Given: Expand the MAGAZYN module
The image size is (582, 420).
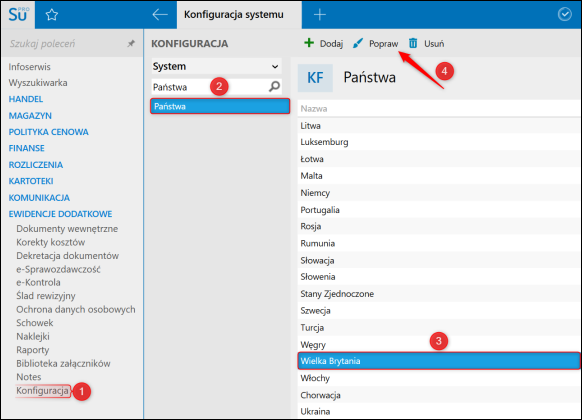Looking at the screenshot, I should pyautogui.click(x=30, y=116).
